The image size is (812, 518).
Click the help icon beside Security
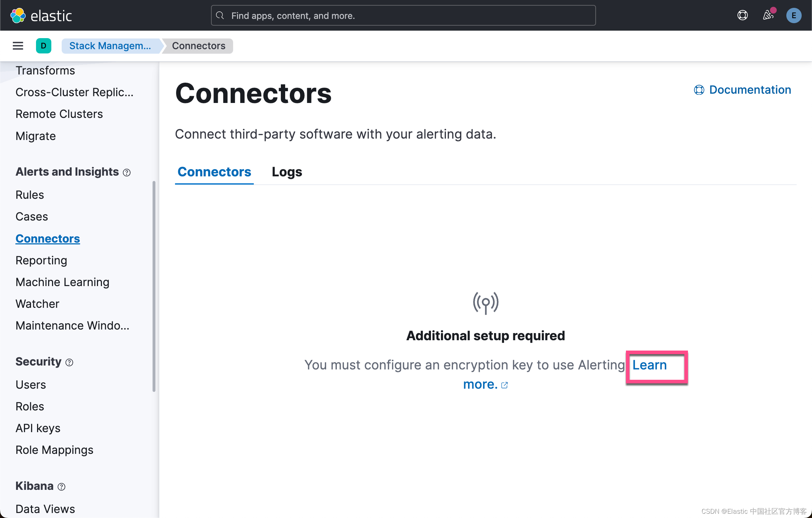[x=69, y=362]
